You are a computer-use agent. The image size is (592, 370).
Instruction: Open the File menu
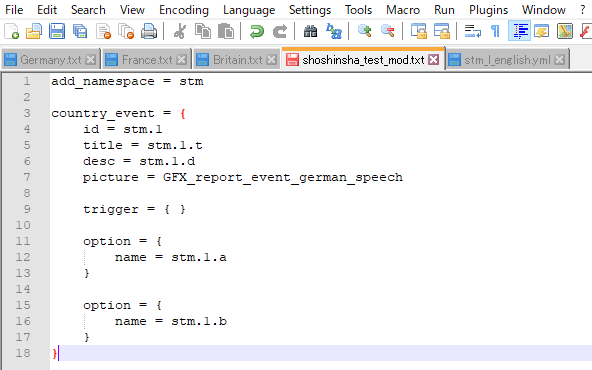pyautogui.click(x=14, y=9)
